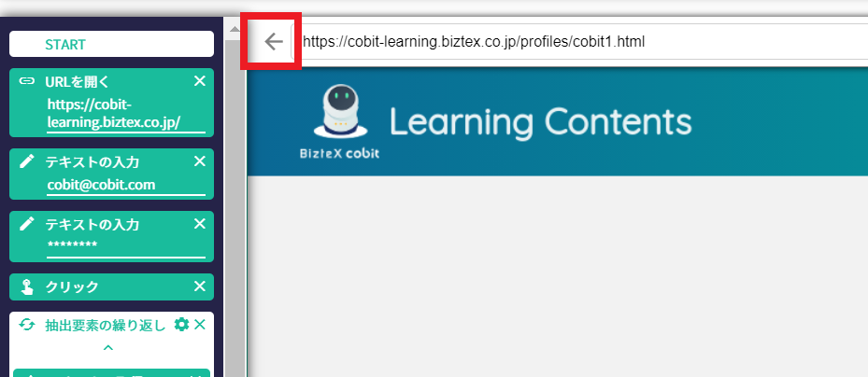
Task: Remove the password テキストの入力 step
Action: click(200, 224)
